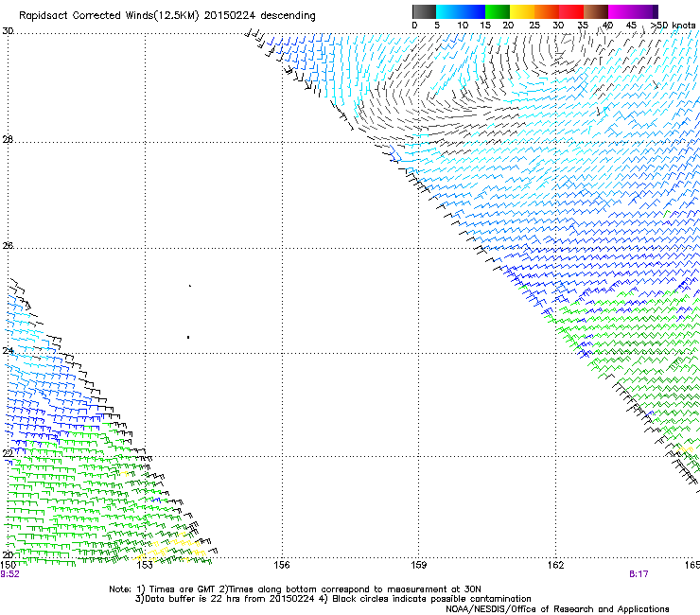Click the green 15-20 knots legend segment
This screenshot has width=700, height=615.
coord(498,11)
